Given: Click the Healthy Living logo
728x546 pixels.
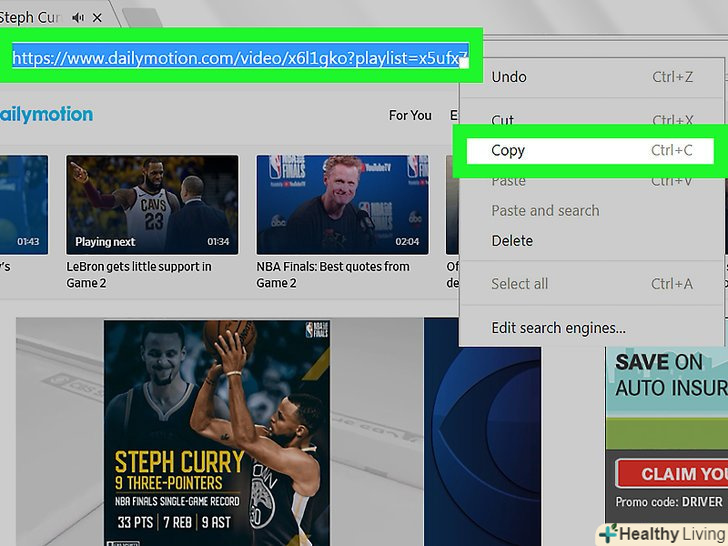Looking at the screenshot, I should (663, 534).
